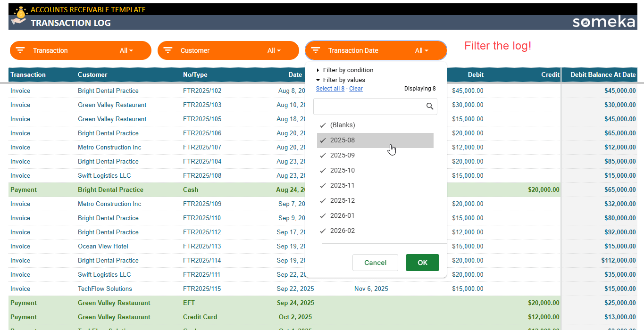644x330 pixels.
Task: Click the magnifier icon in the filter search box
Action: [x=429, y=107]
